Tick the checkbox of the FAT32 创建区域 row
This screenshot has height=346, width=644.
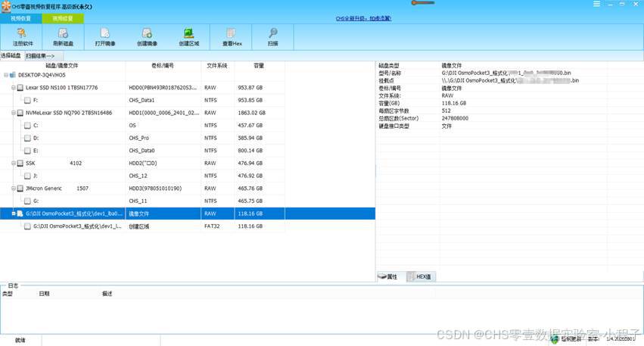click(27, 226)
